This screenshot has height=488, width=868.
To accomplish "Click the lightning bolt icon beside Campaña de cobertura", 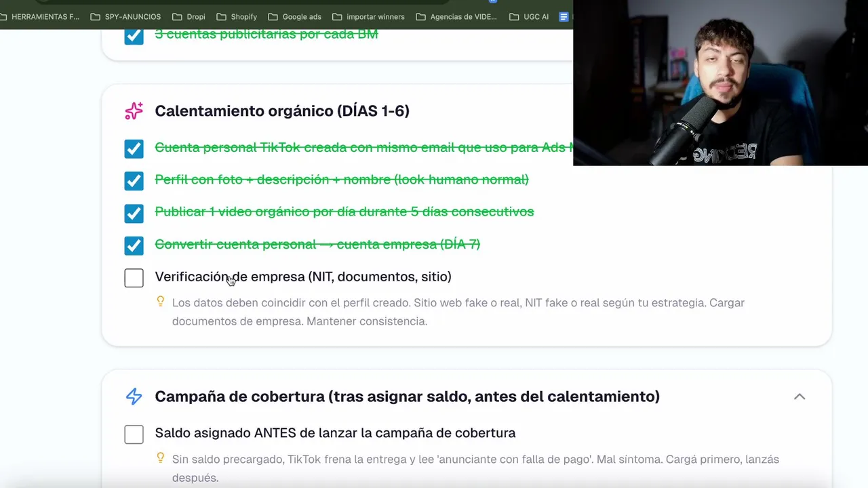I will [134, 396].
